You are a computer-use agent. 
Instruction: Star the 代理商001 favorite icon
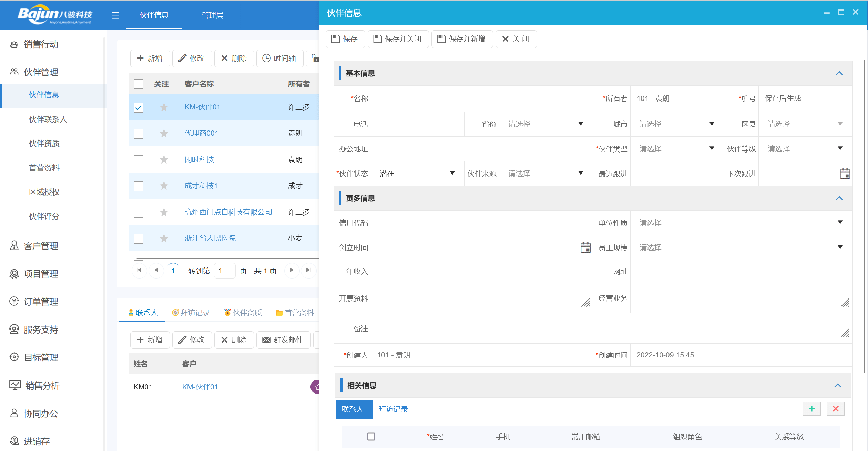tap(163, 134)
